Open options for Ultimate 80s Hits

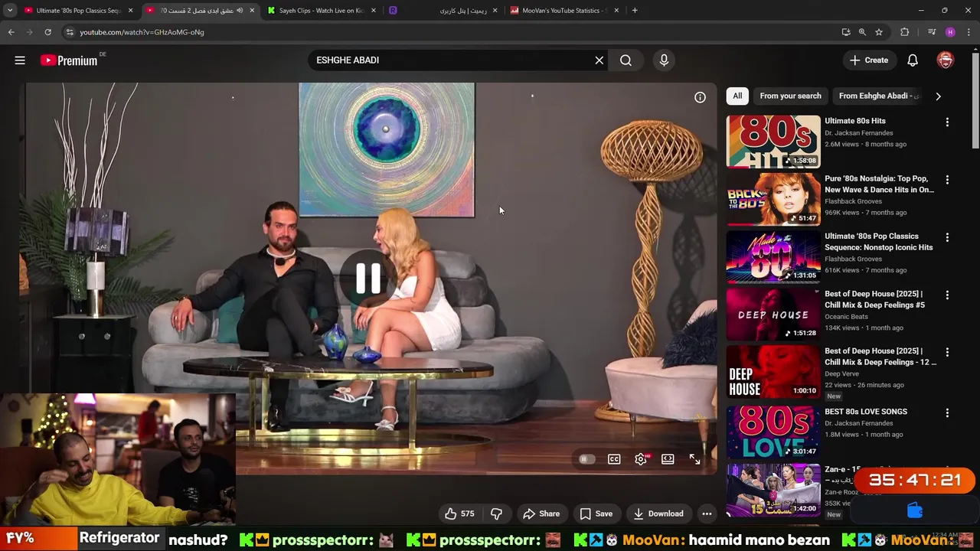pyautogui.click(x=947, y=122)
